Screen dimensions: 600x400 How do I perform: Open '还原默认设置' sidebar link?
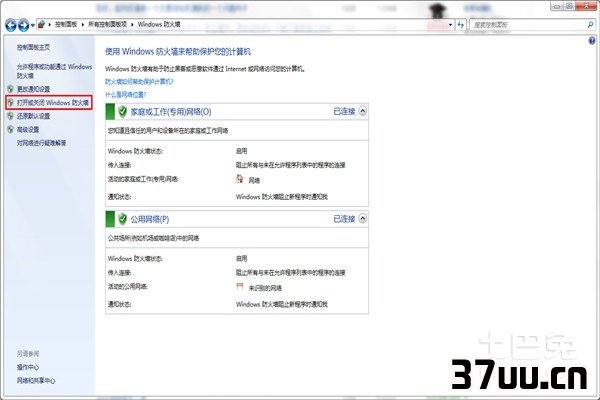click(33, 116)
